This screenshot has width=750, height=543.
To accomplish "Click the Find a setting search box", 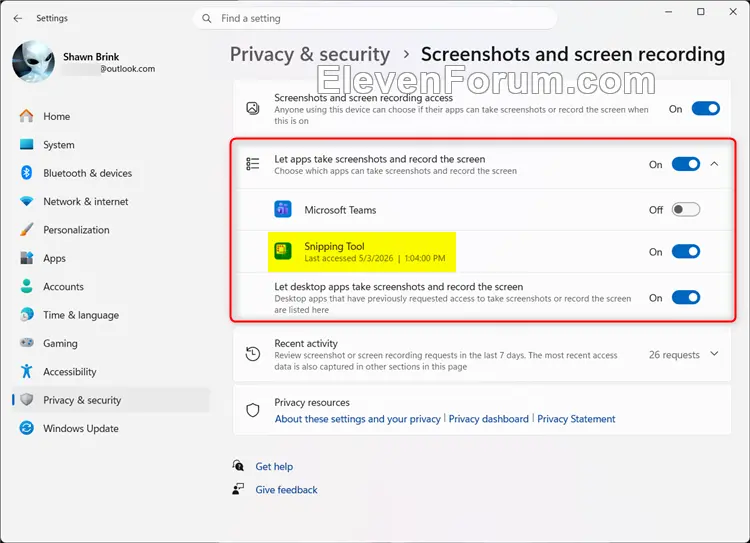I will click(x=375, y=18).
